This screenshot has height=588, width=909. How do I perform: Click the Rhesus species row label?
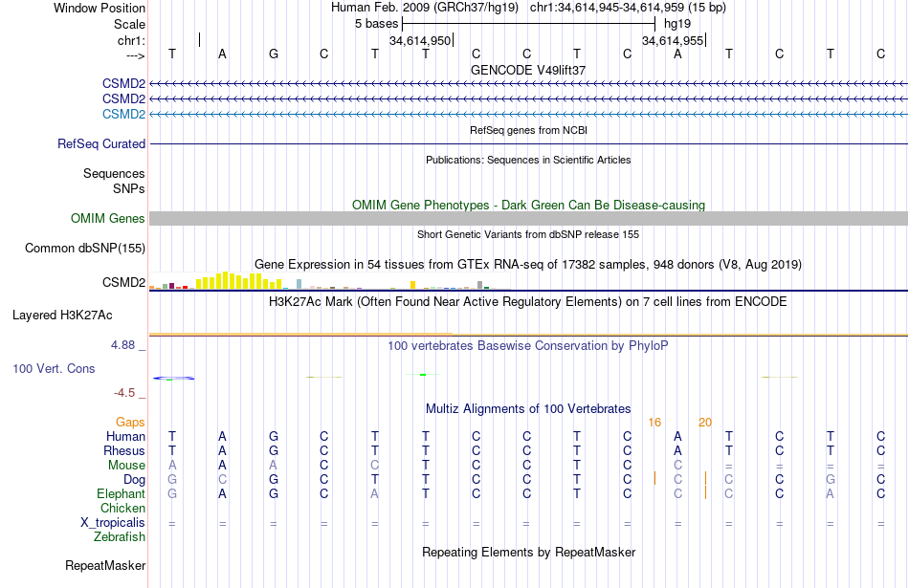tap(124, 450)
